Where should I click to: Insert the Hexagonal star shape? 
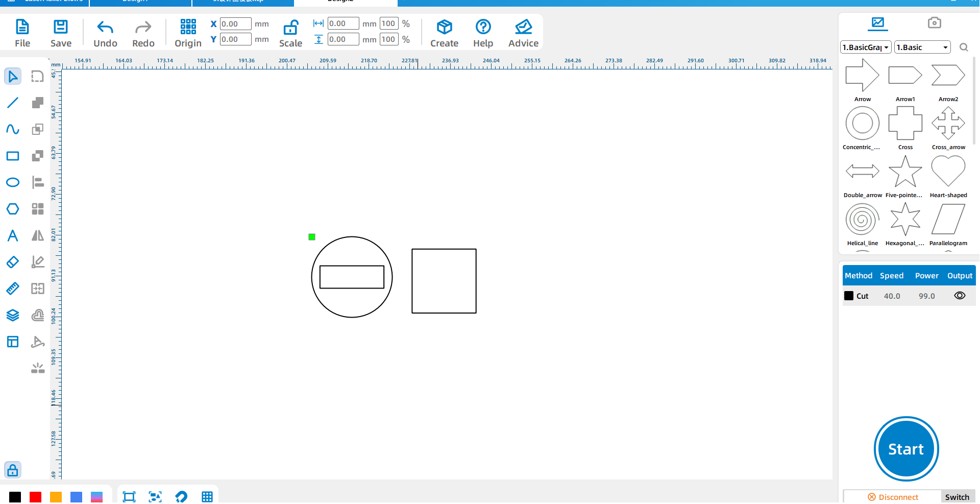(905, 219)
